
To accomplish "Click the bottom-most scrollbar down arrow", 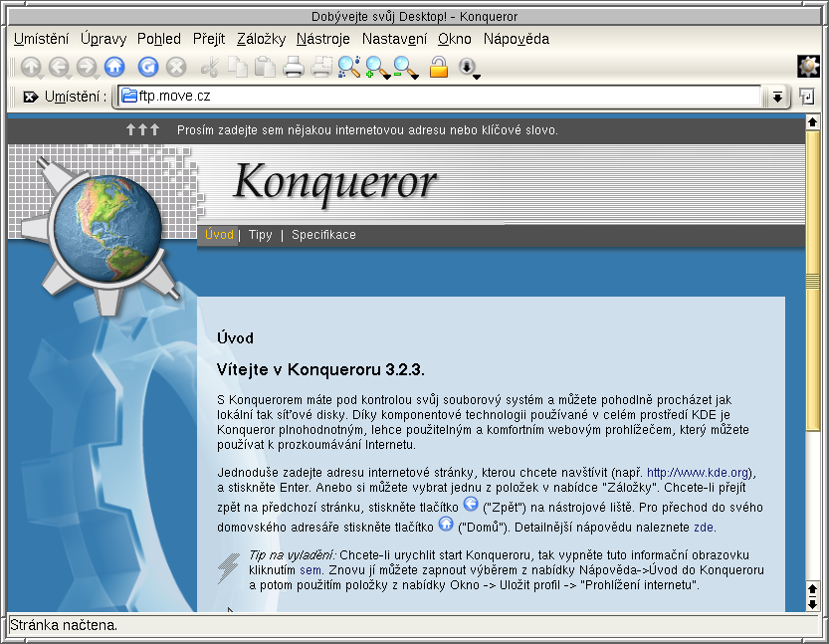I will [x=812, y=604].
